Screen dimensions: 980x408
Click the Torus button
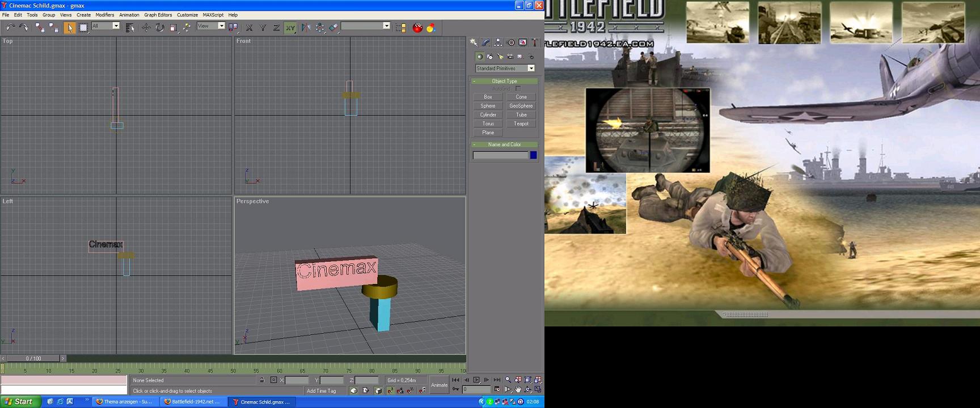pos(488,124)
